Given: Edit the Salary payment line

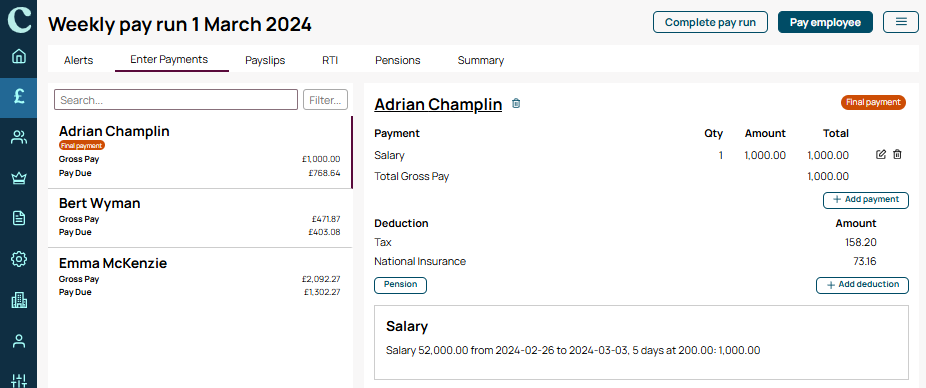Looking at the screenshot, I should coord(881,155).
